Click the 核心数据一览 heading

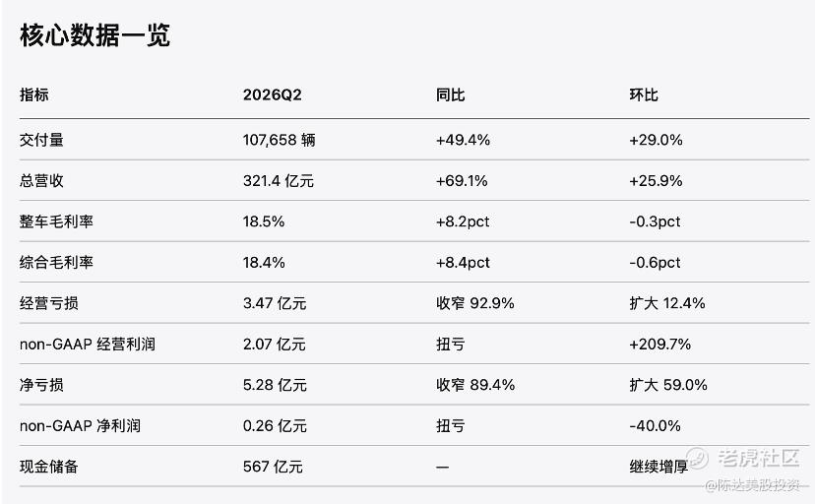click(x=95, y=35)
